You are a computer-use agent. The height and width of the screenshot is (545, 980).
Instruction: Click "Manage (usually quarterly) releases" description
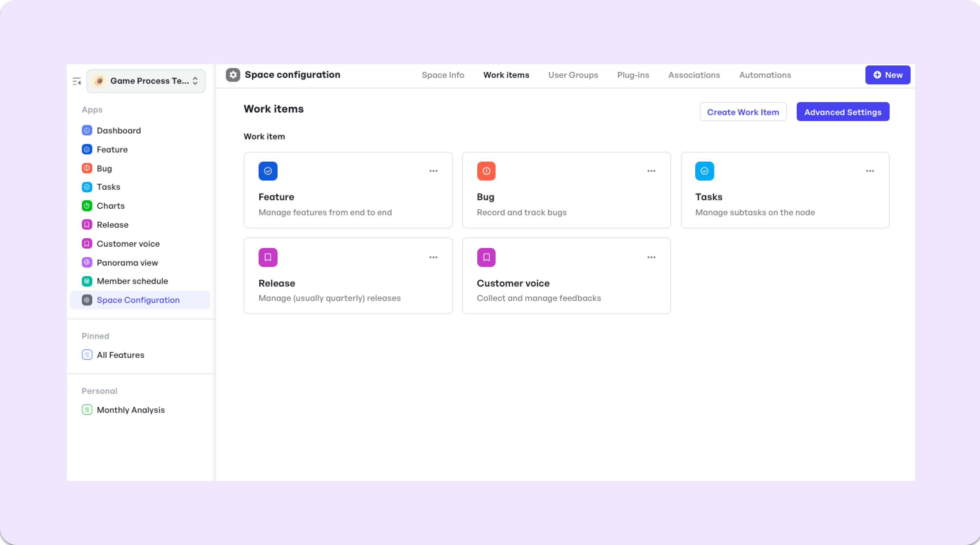(x=330, y=298)
